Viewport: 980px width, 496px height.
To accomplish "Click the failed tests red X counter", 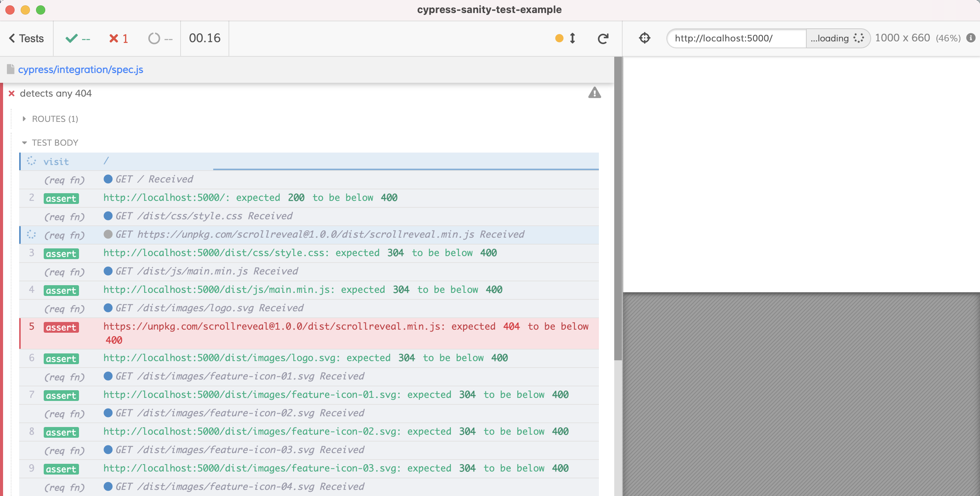I will pos(118,38).
